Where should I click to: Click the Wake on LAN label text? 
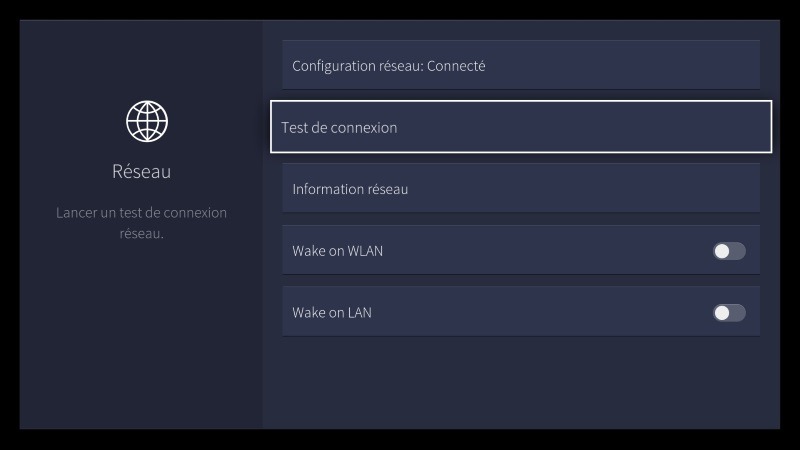coord(332,313)
